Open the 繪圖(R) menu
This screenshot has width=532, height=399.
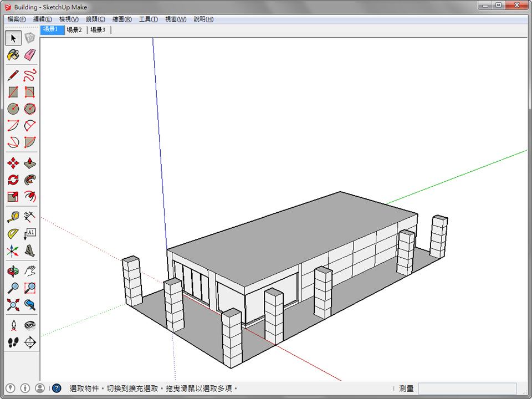(x=122, y=19)
